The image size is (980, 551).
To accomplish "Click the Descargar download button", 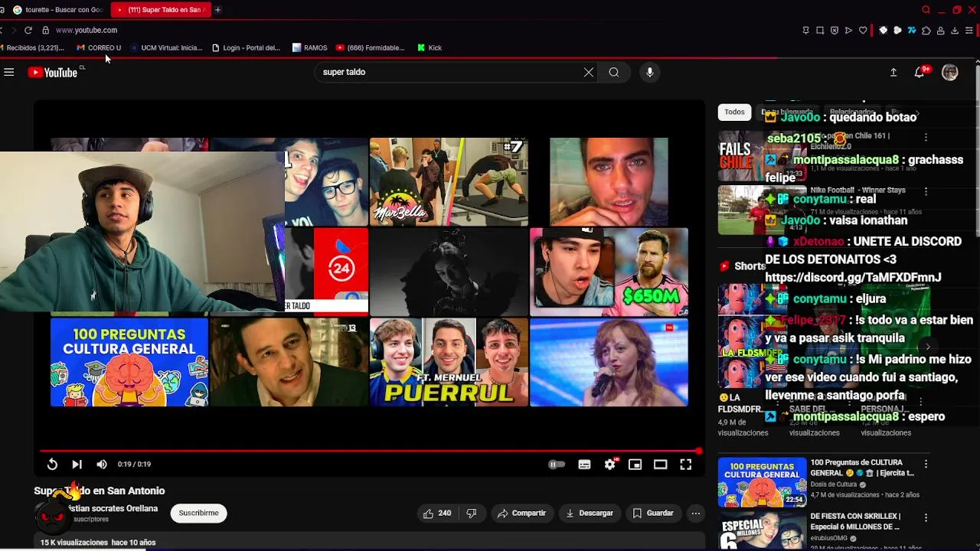I will pos(590,514).
